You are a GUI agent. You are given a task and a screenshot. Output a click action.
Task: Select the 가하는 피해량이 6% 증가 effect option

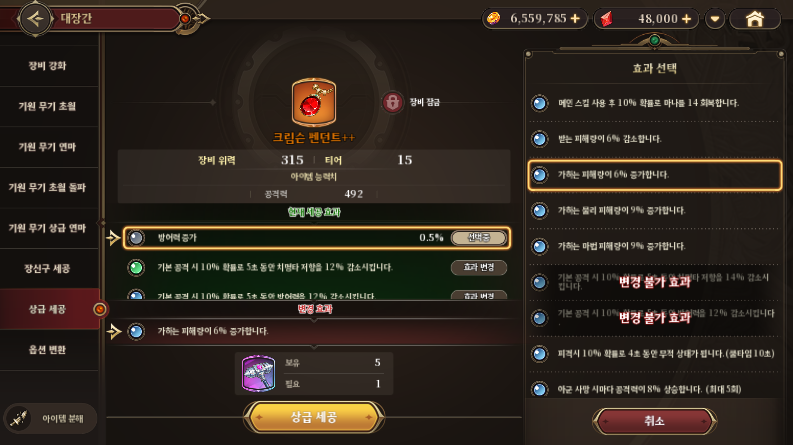pos(655,175)
